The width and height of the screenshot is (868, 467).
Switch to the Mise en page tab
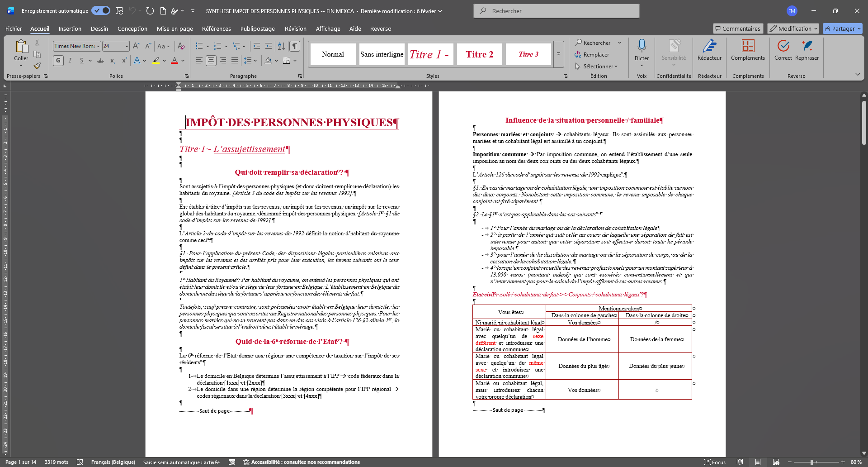[x=175, y=29]
